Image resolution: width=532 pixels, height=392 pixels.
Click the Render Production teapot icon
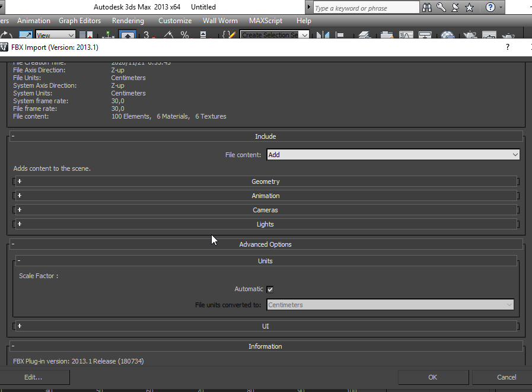click(x=508, y=35)
